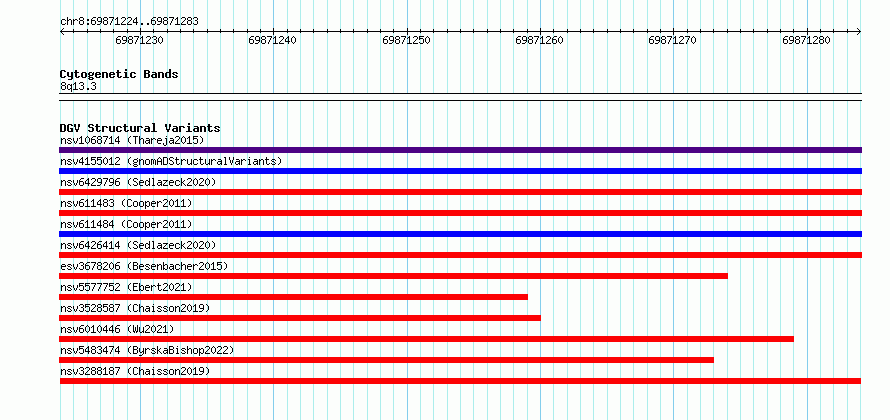Open the nsv611484 (Cooper2011) label
Viewport: 890px width, 420px height.
[126, 224]
